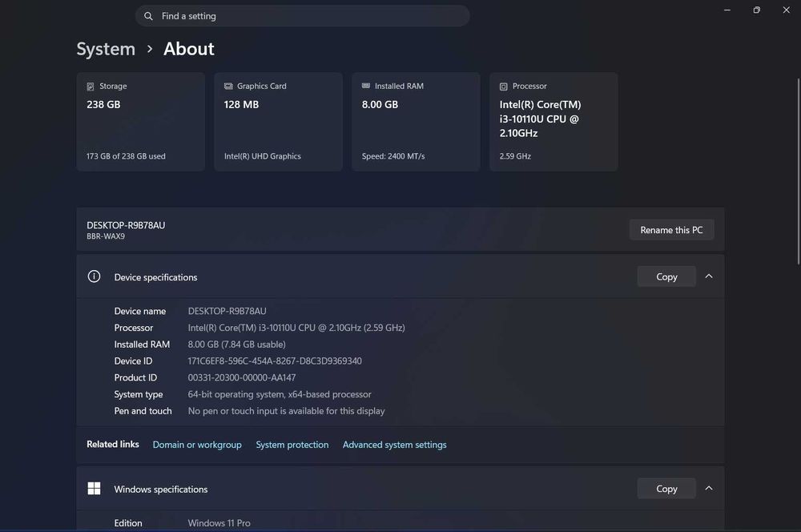Viewport: 801px width, 532px height.
Task: Select the 8.00 GB RAM value
Action: [380, 105]
